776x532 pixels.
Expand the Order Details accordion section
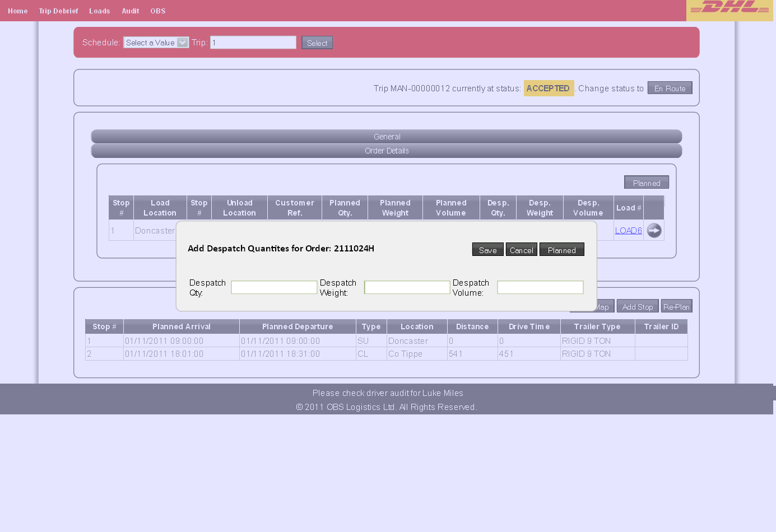click(387, 151)
